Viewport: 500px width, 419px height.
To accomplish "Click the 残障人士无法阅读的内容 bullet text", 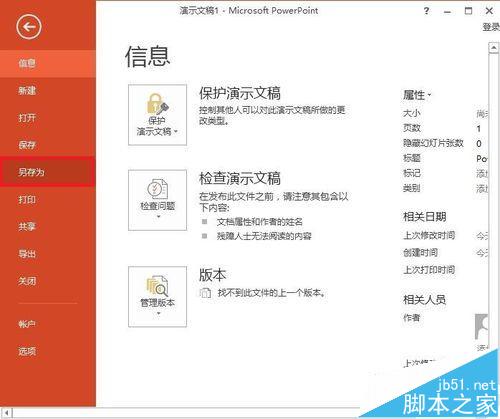I will (264, 236).
